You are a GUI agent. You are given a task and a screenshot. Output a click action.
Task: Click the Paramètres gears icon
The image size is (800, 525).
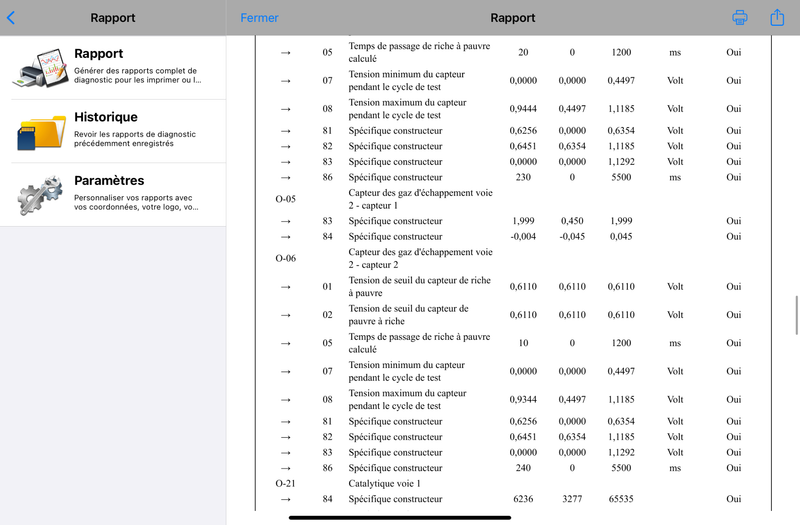tap(40, 195)
